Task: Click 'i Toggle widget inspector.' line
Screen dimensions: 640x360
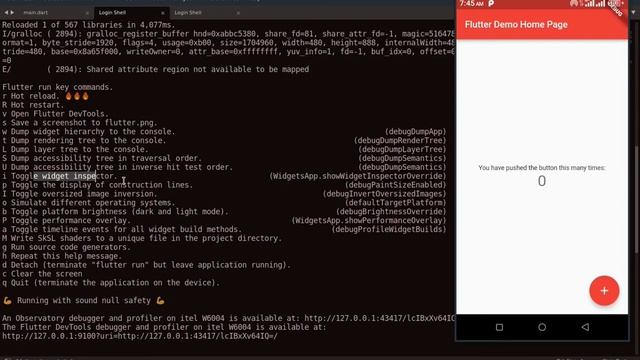Action: [60, 176]
